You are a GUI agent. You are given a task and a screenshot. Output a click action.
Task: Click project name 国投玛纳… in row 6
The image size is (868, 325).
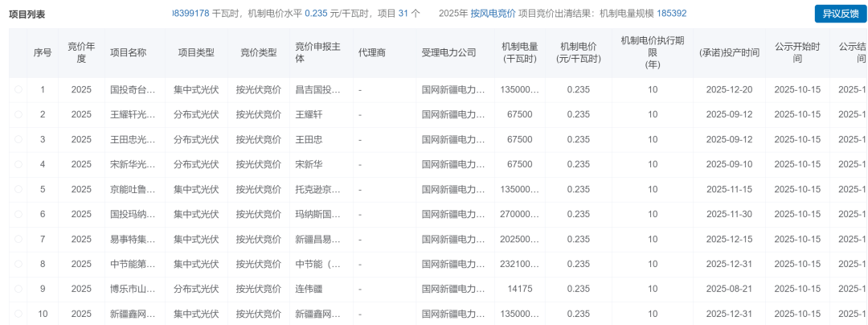133,214
